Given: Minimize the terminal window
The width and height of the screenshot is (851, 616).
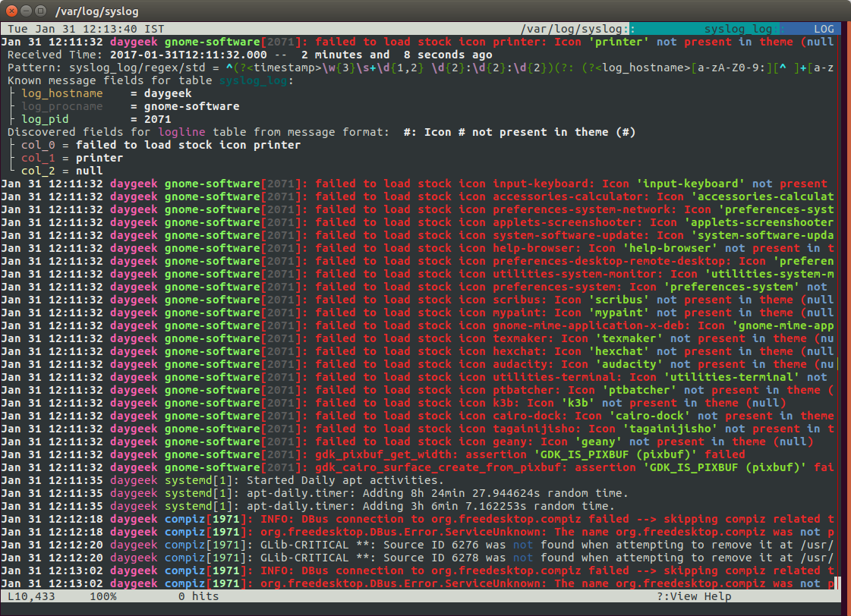Looking at the screenshot, I should pyautogui.click(x=24, y=11).
